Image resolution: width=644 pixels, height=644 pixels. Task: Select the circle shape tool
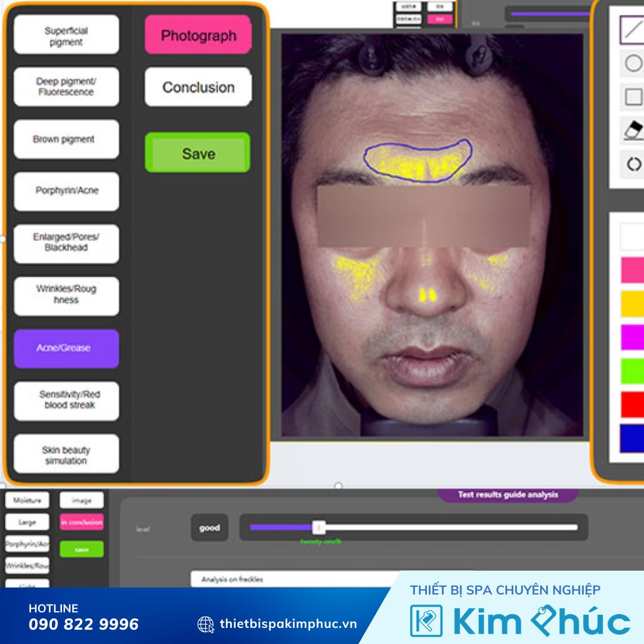[633, 63]
